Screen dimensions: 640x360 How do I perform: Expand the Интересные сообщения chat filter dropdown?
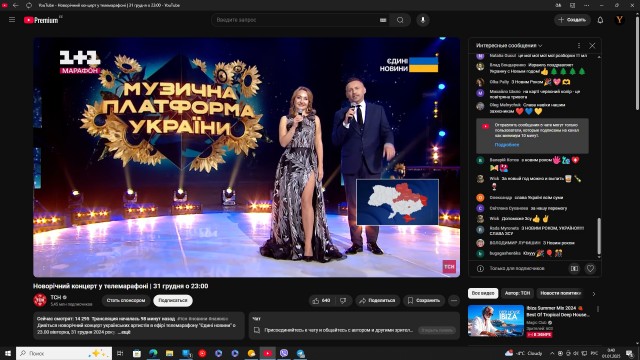[509, 45]
